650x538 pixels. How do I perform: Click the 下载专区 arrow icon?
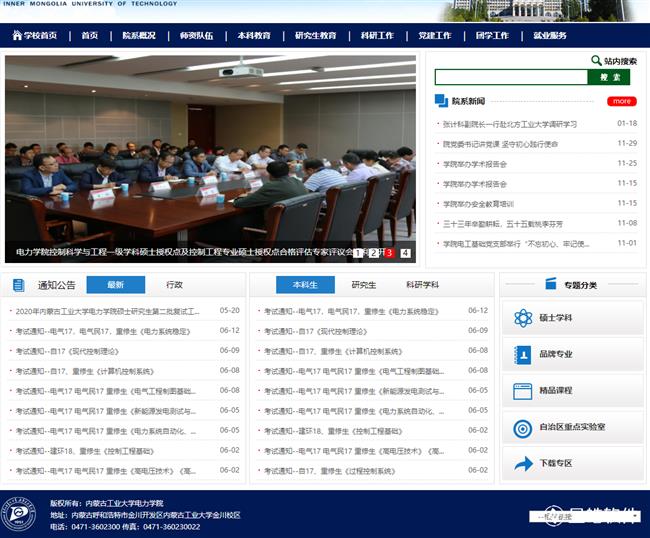[x=522, y=464]
